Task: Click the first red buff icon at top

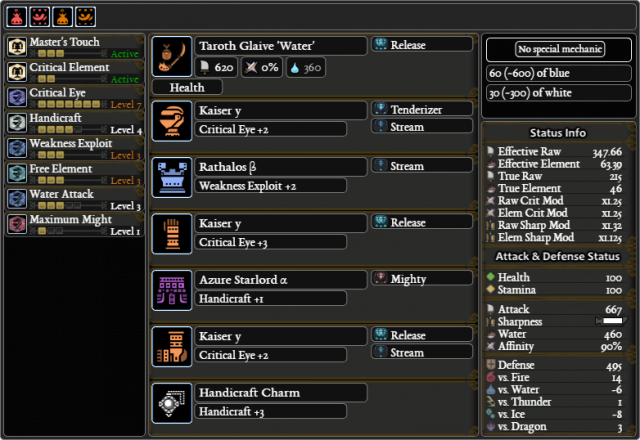Action: 17,17
